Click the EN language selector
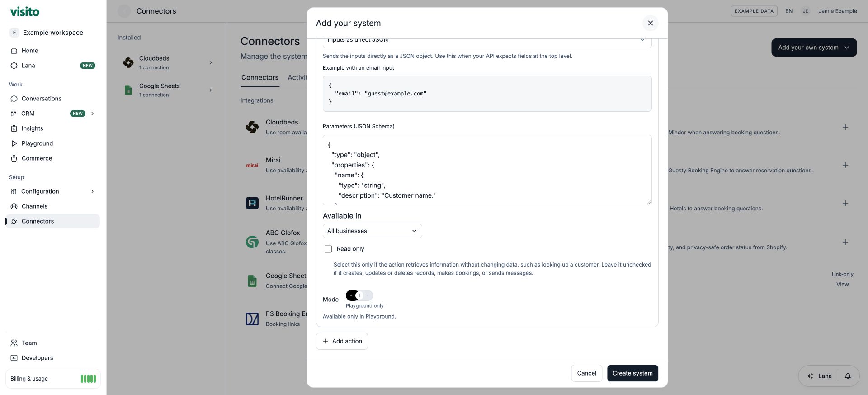868x395 pixels. click(789, 11)
